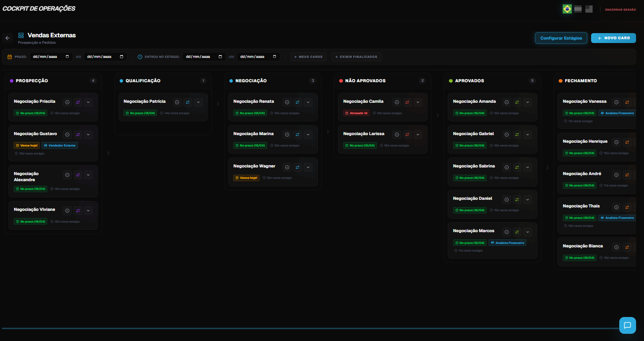Expand the Negociação Gabriel card chevron
The width and height of the screenshot is (644, 341).
click(x=528, y=135)
